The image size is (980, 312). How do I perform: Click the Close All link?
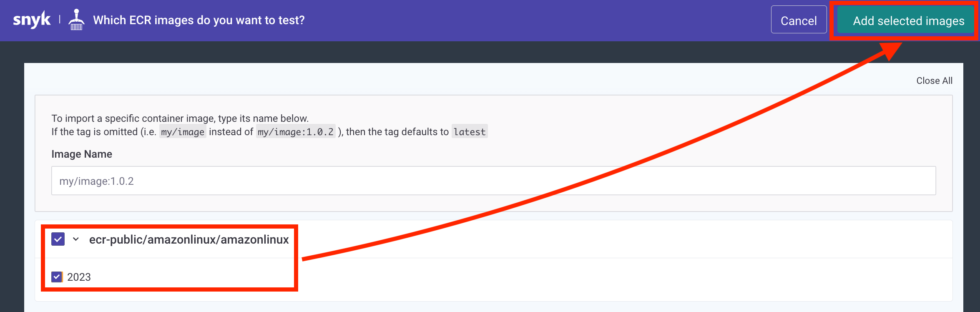click(934, 81)
